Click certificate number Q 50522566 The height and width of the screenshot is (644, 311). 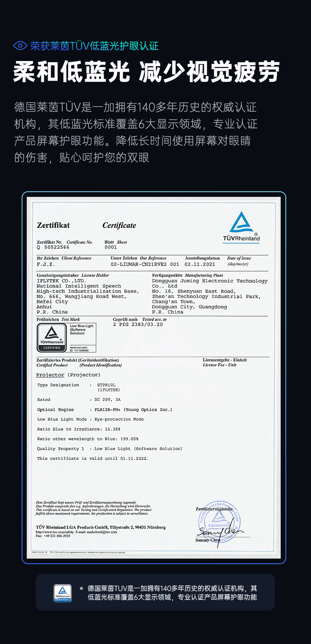(53, 247)
